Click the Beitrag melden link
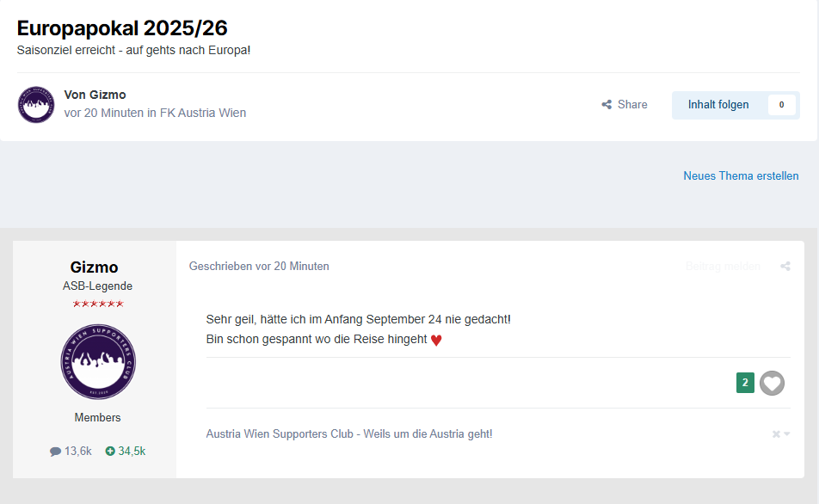The width and height of the screenshot is (819, 504). (x=723, y=267)
